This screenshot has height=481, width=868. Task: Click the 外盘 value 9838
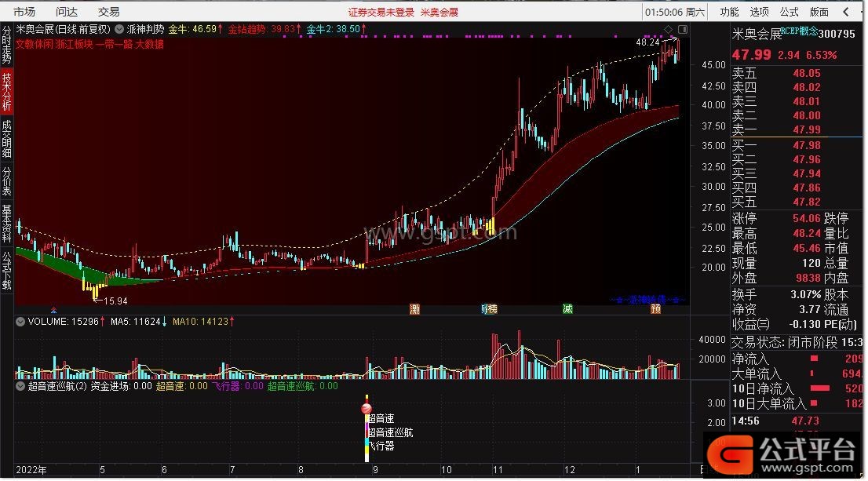click(x=808, y=279)
